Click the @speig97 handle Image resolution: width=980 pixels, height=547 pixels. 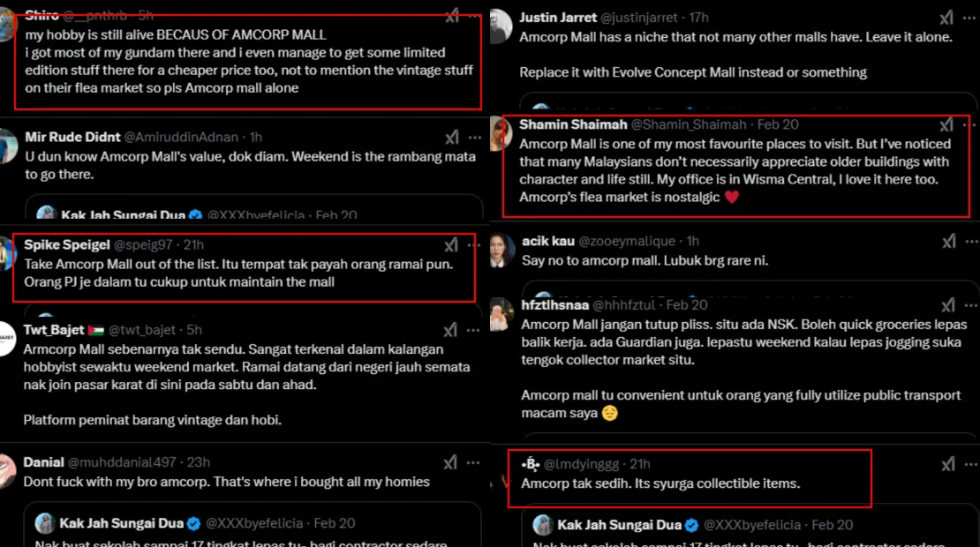click(x=143, y=244)
